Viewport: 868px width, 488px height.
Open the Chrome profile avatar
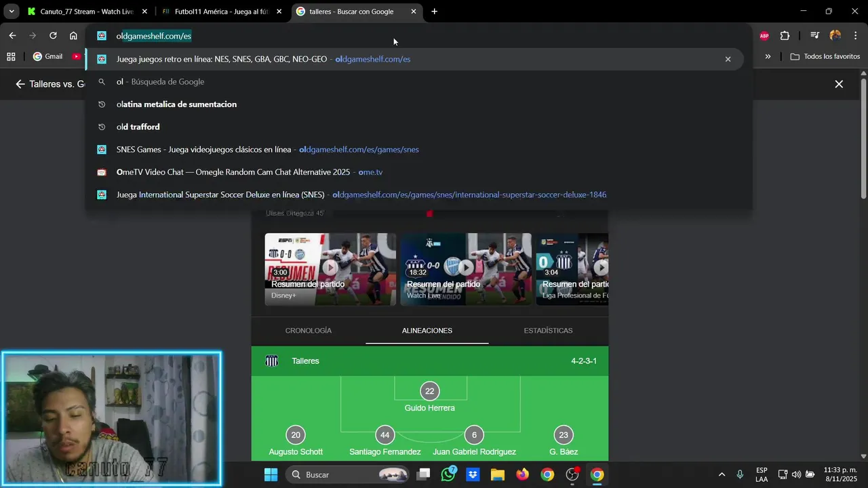(x=835, y=36)
